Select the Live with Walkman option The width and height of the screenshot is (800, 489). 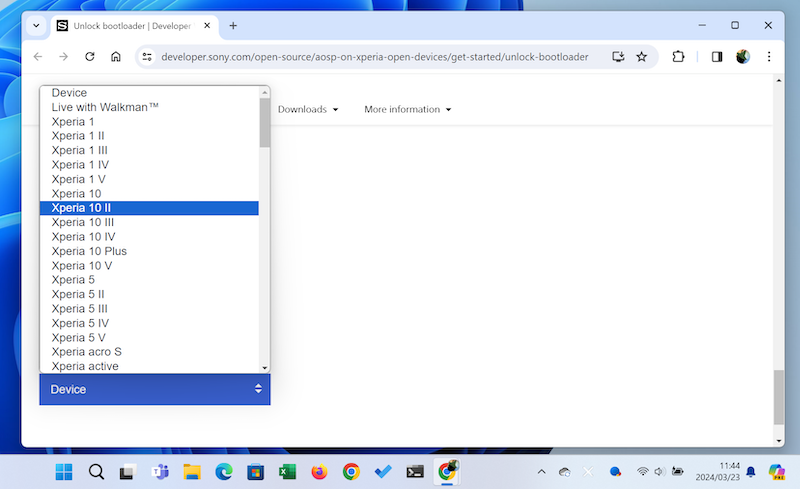point(149,107)
